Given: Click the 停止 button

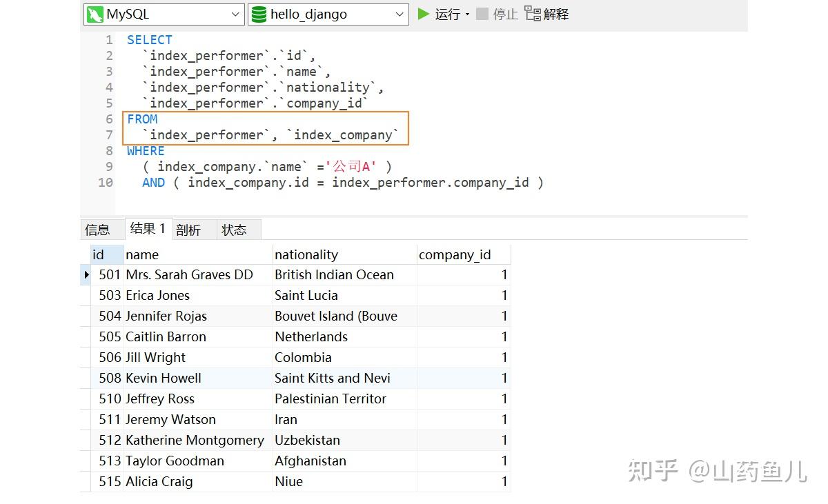Looking at the screenshot, I should click(498, 14).
